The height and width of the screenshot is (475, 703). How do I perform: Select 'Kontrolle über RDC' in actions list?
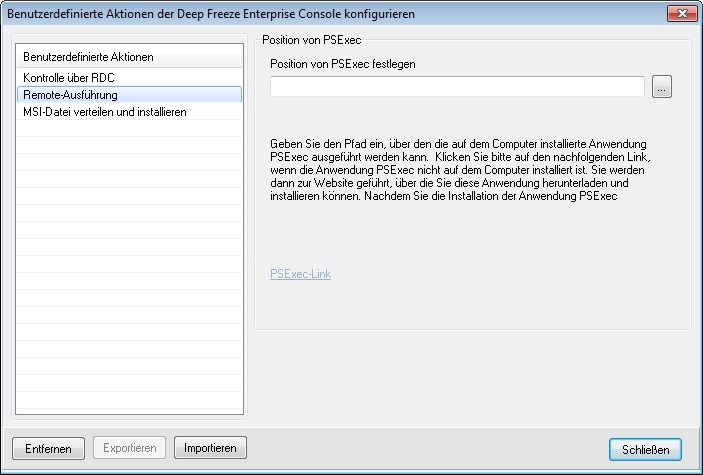click(129, 78)
